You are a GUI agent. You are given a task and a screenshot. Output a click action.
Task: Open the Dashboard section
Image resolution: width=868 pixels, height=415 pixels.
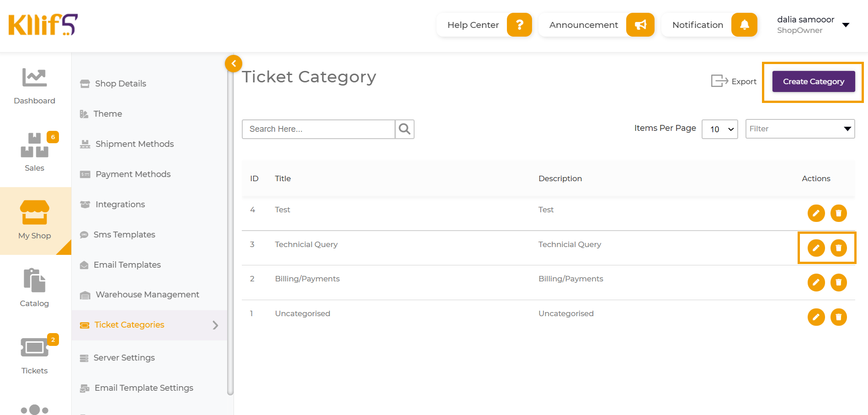pos(35,86)
